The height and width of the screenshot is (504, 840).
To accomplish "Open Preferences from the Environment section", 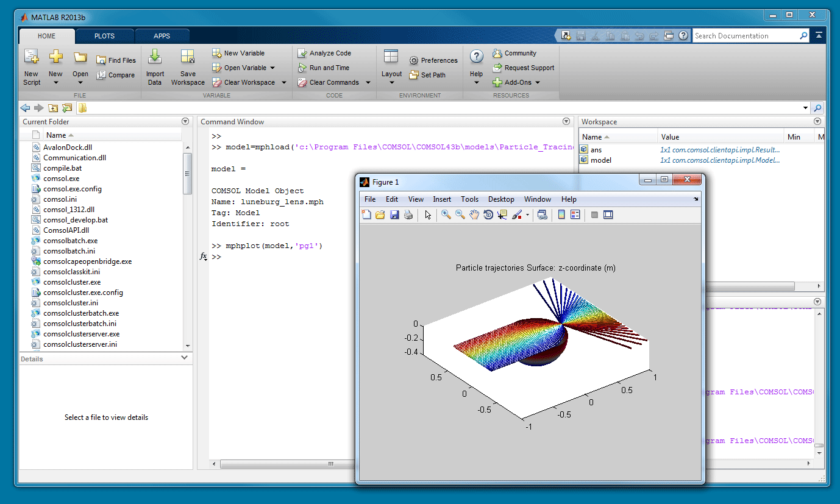I will tap(433, 60).
